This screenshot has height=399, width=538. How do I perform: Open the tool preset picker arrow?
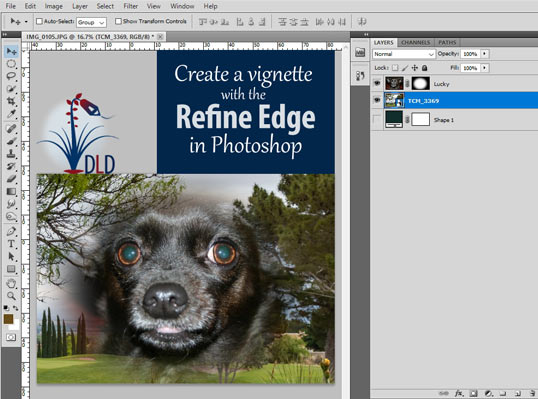(26, 22)
